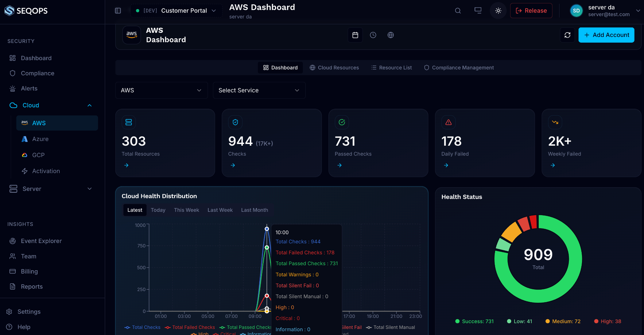Click the globe icon in dashboard header
The height and width of the screenshot is (335, 644).
(x=390, y=35)
